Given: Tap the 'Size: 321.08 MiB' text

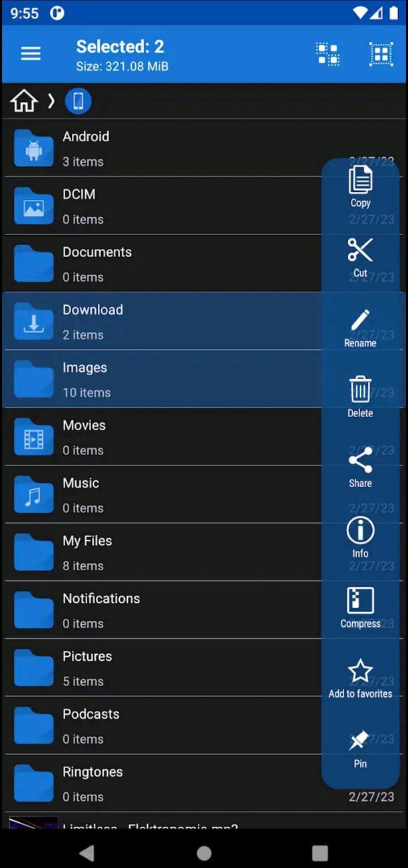Looking at the screenshot, I should (x=122, y=67).
